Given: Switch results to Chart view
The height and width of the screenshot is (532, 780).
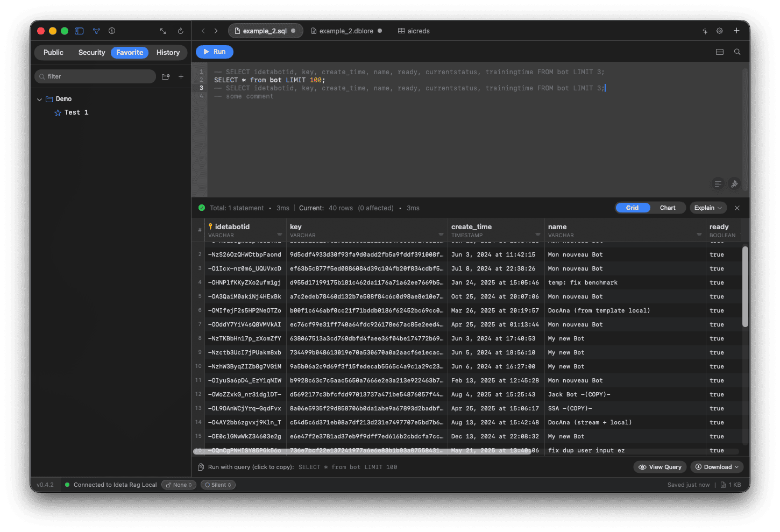Looking at the screenshot, I should 668,208.
